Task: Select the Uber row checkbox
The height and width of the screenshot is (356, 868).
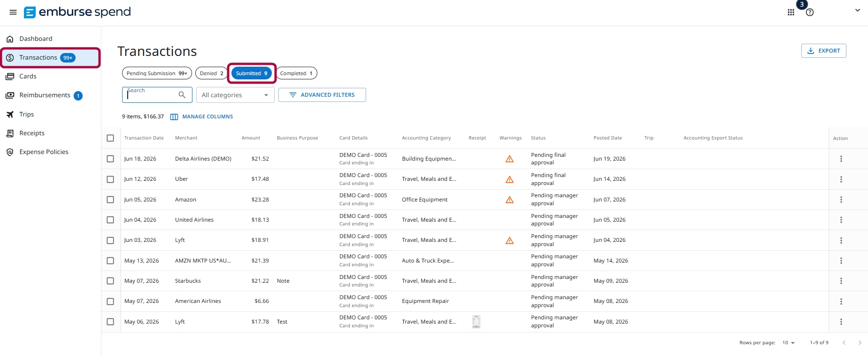Action: (x=110, y=179)
